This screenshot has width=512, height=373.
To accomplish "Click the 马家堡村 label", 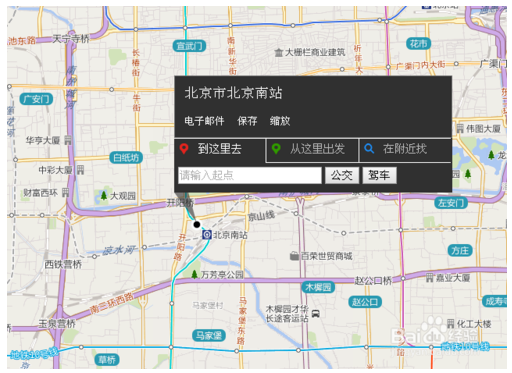I will 208,305.
